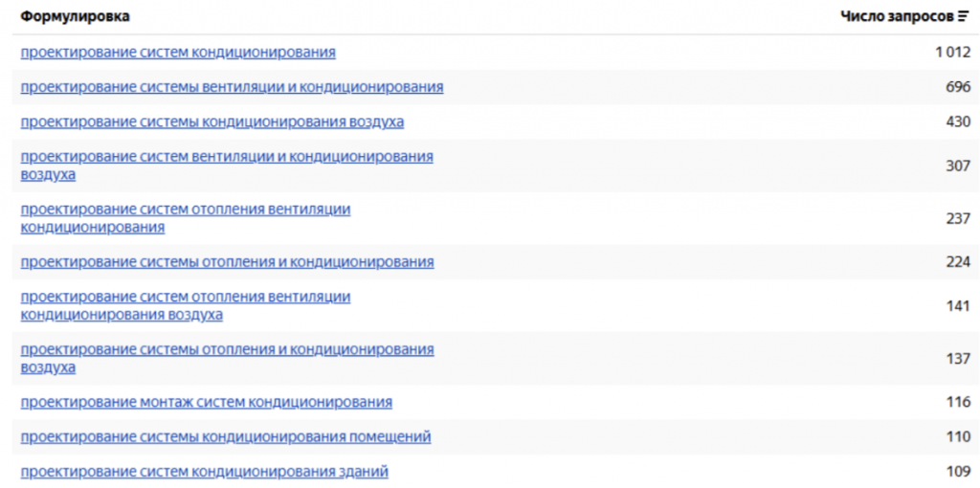Click link проектирование системы отопления и кондиционирования
980x488 pixels.
coord(227,262)
